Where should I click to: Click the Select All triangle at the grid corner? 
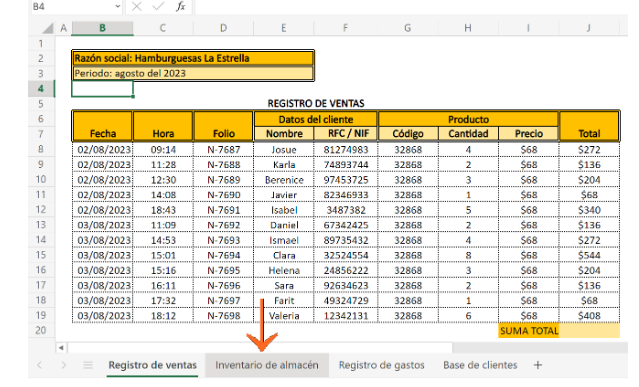pos(48,28)
